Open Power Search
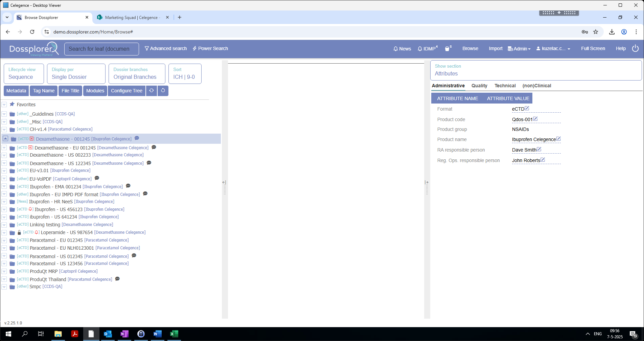This screenshot has height=341, width=644. pyautogui.click(x=210, y=48)
